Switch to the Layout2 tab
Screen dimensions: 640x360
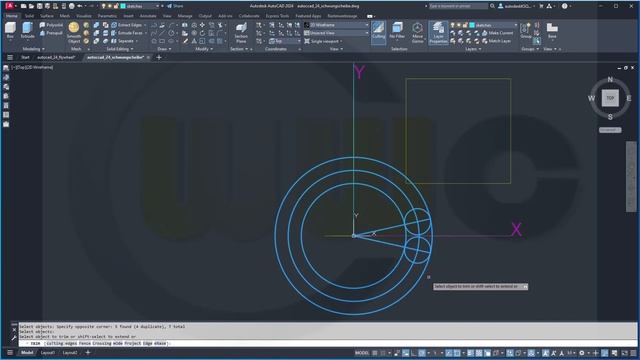coord(70,353)
